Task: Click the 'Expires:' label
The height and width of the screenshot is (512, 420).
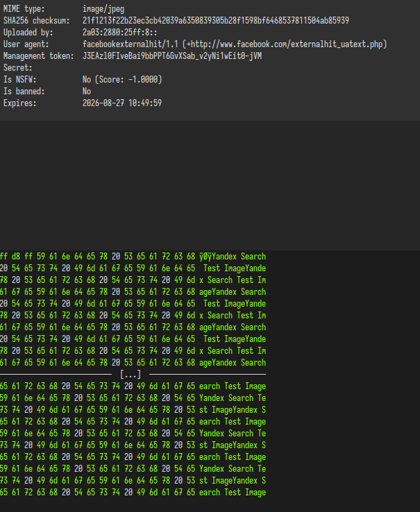Action: pyautogui.click(x=20, y=103)
